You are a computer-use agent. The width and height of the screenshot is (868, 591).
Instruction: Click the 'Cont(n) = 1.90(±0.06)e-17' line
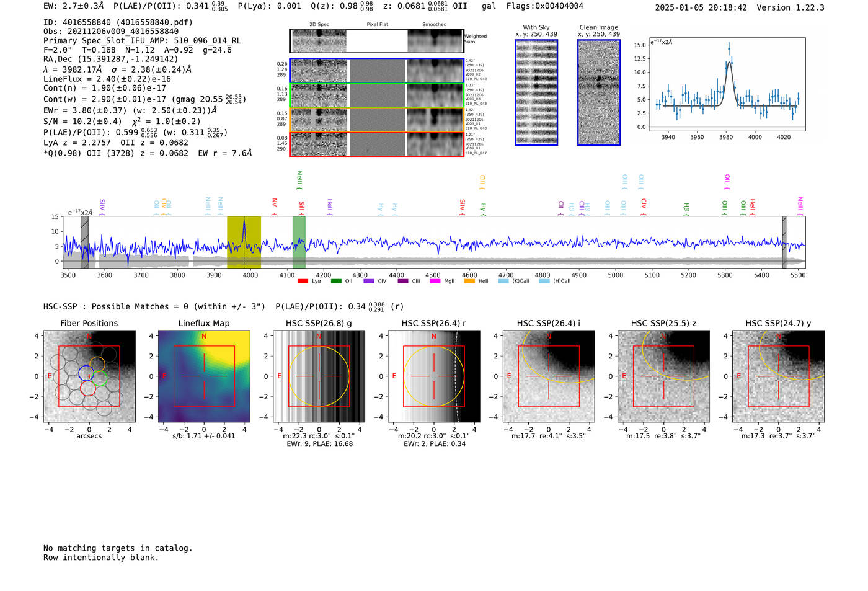(105, 88)
